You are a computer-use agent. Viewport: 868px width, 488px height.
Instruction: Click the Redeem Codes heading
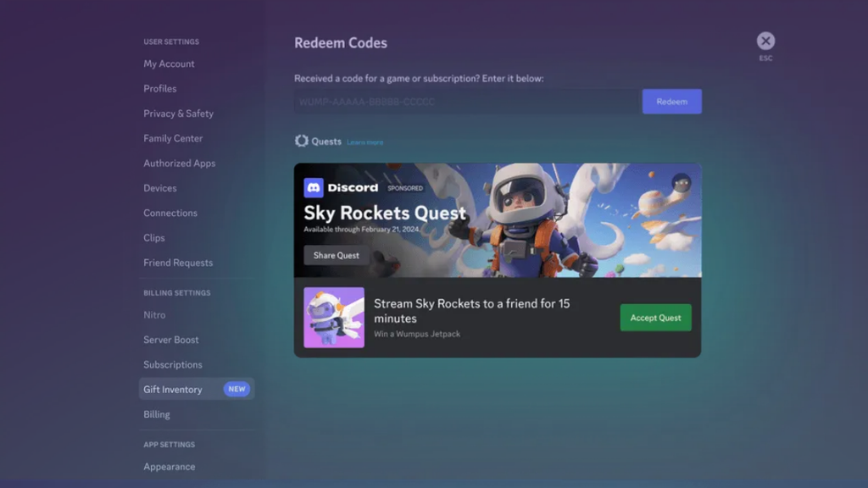pyautogui.click(x=341, y=42)
